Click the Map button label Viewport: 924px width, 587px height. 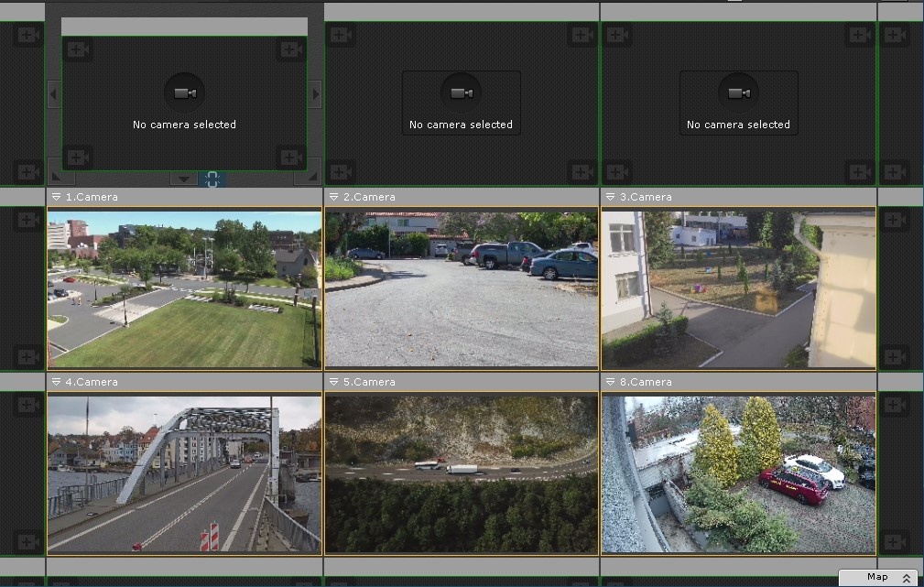tap(876, 578)
